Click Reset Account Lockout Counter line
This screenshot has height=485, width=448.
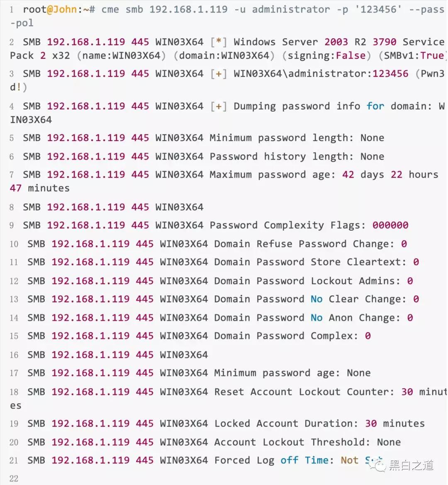tap(228, 398)
